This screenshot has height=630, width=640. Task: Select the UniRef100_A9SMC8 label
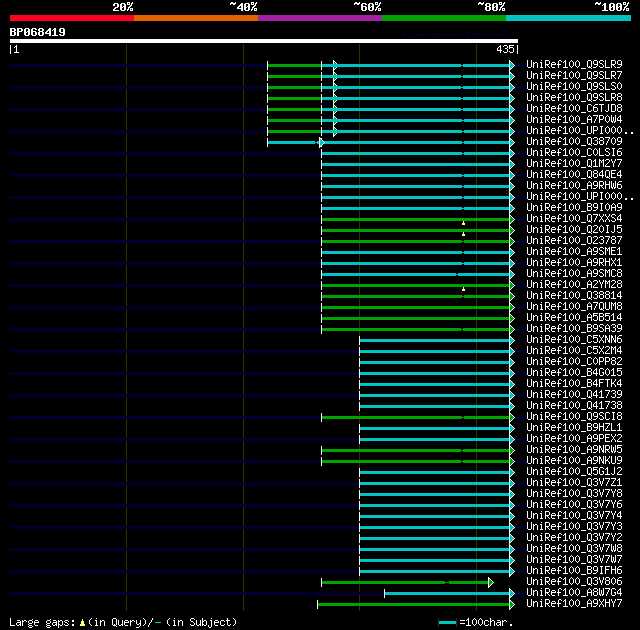[x=574, y=274]
